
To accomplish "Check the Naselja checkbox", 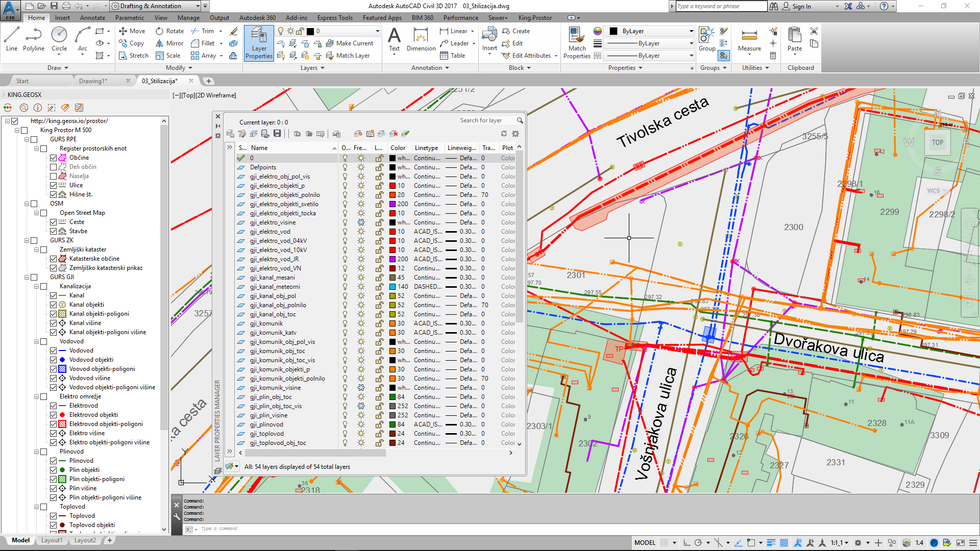I will click(x=53, y=176).
